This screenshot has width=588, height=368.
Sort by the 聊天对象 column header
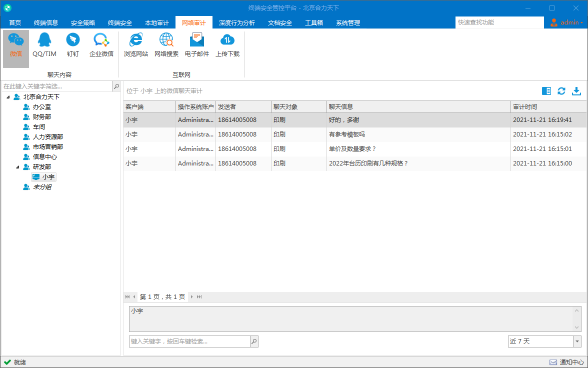[299, 107]
